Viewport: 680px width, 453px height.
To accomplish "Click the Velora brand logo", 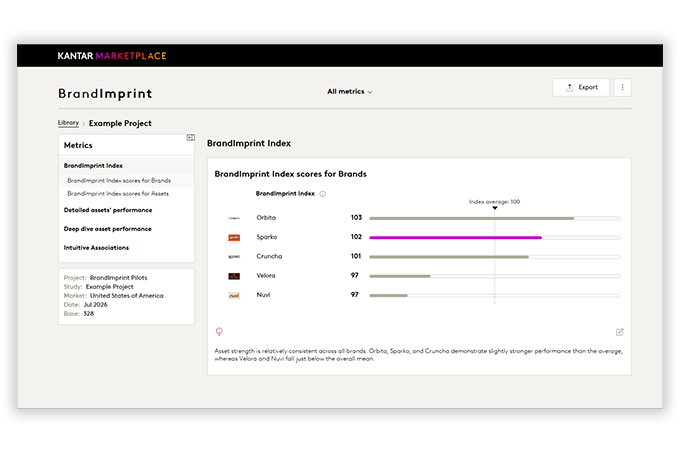I will (x=234, y=276).
